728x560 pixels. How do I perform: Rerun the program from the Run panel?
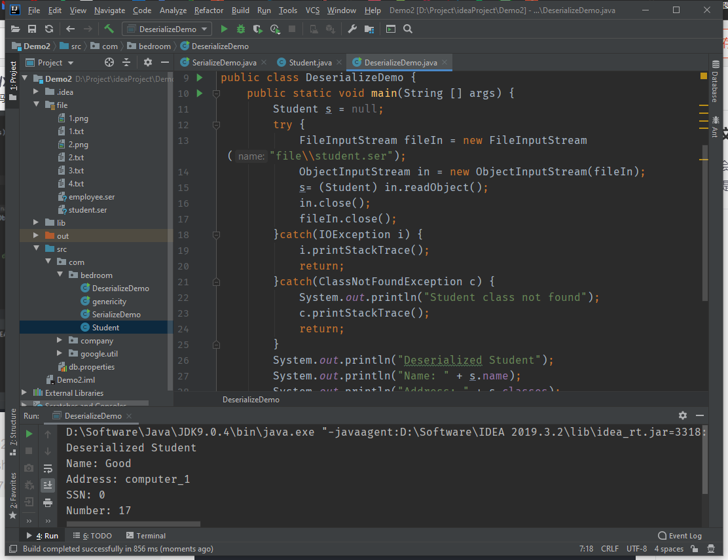click(x=29, y=434)
